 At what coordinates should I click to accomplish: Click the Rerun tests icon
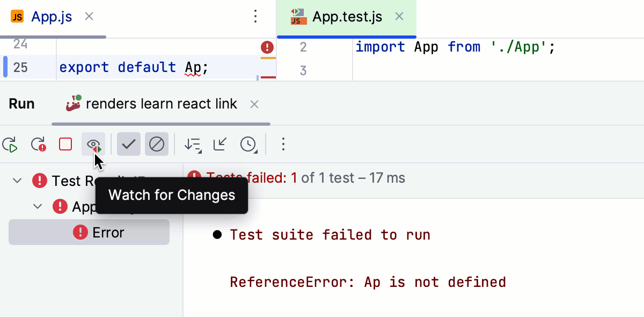[10, 145]
